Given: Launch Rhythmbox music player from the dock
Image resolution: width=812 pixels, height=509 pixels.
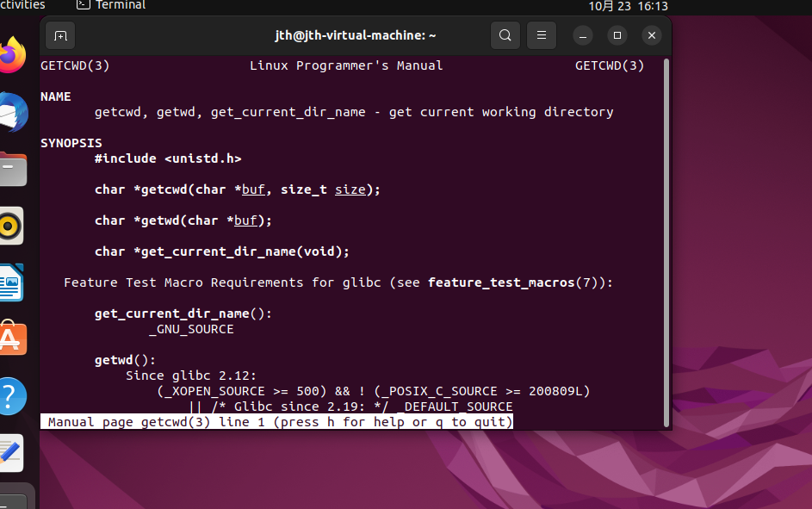Looking at the screenshot, I should click(11, 226).
